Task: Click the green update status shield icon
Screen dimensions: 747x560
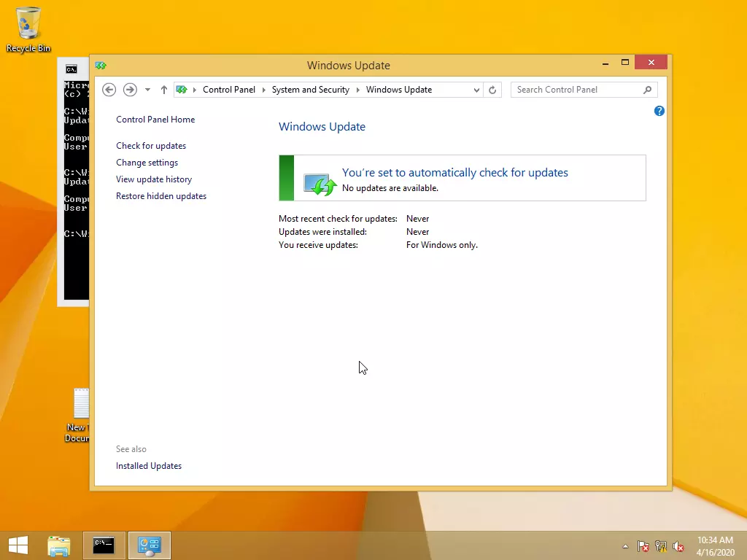Action: click(x=320, y=183)
